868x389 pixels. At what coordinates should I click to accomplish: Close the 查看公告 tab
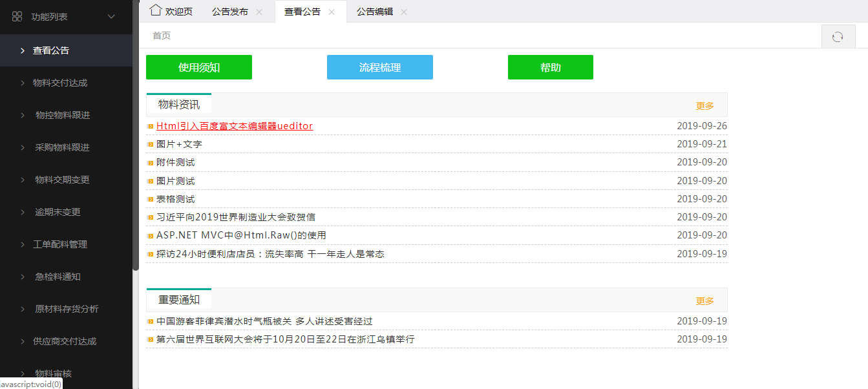coord(332,12)
